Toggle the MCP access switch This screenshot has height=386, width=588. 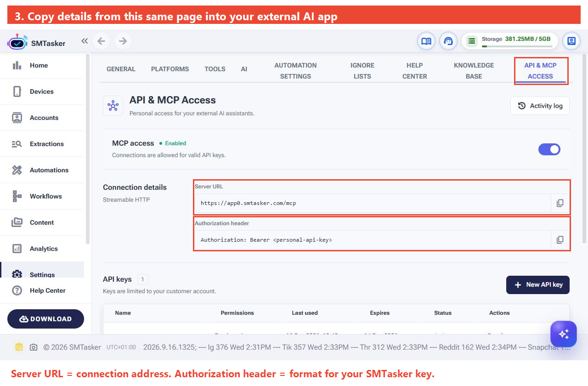549,149
